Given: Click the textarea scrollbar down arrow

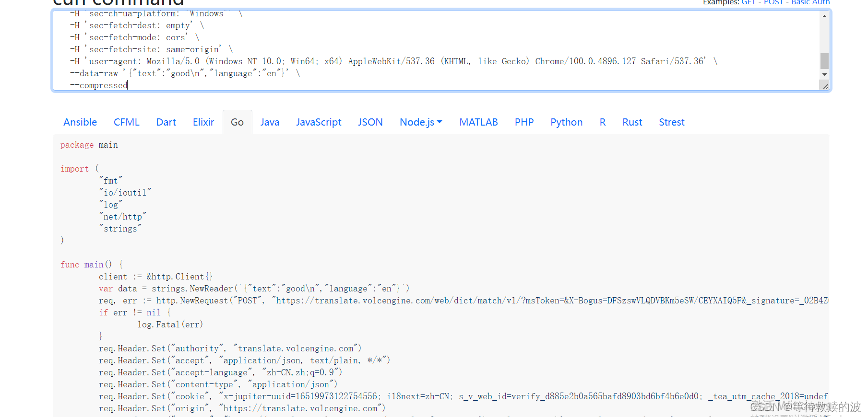Looking at the screenshot, I should click(824, 74).
